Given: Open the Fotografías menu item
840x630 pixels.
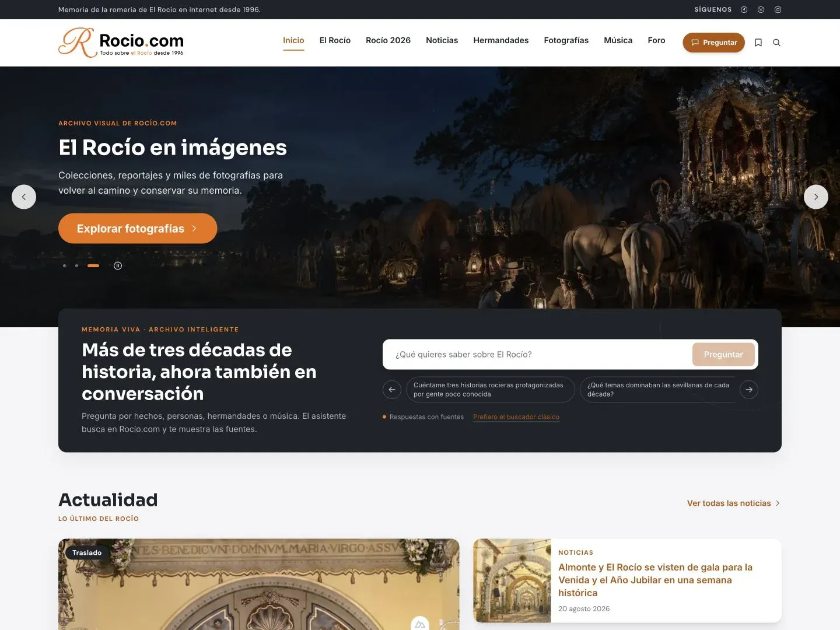Looking at the screenshot, I should click(566, 40).
